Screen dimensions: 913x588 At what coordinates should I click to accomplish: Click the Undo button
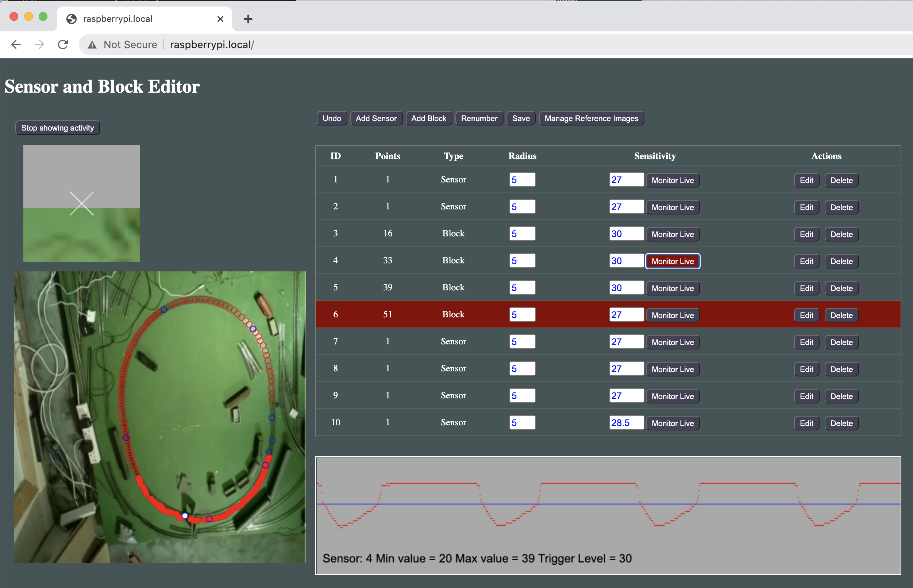click(x=332, y=118)
